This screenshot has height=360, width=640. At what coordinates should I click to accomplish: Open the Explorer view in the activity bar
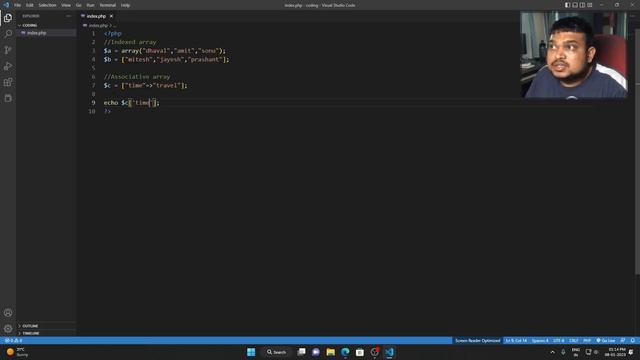coord(8,18)
